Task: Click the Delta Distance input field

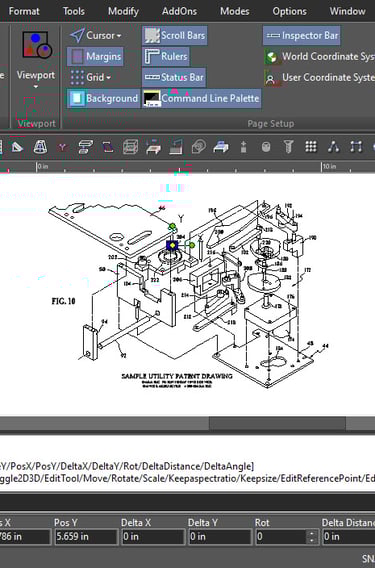Action: point(349,536)
